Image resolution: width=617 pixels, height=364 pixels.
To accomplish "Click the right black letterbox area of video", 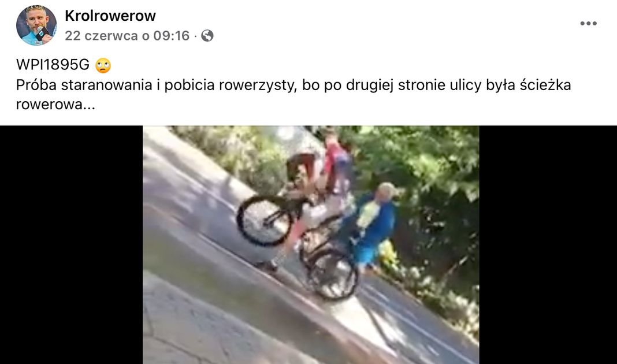I will [548, 245].
